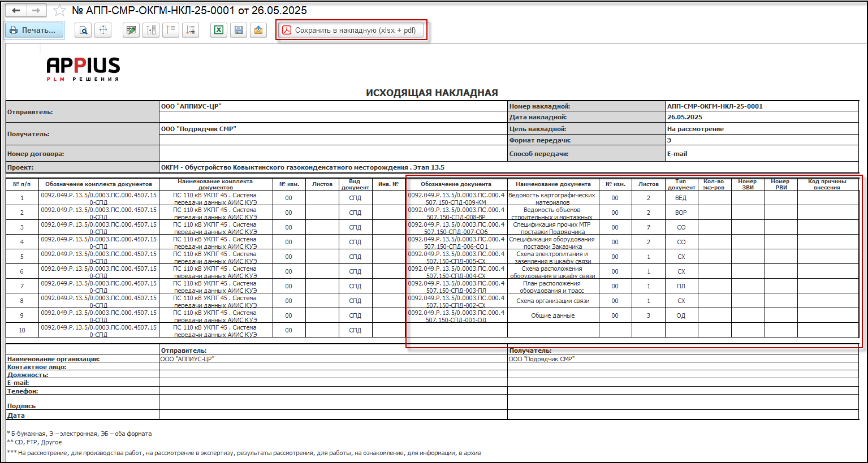Image resolution: width=868 pixels, height=463 pixels.
Task: Toggle the edit mode table icon
Action: (131, 31)
